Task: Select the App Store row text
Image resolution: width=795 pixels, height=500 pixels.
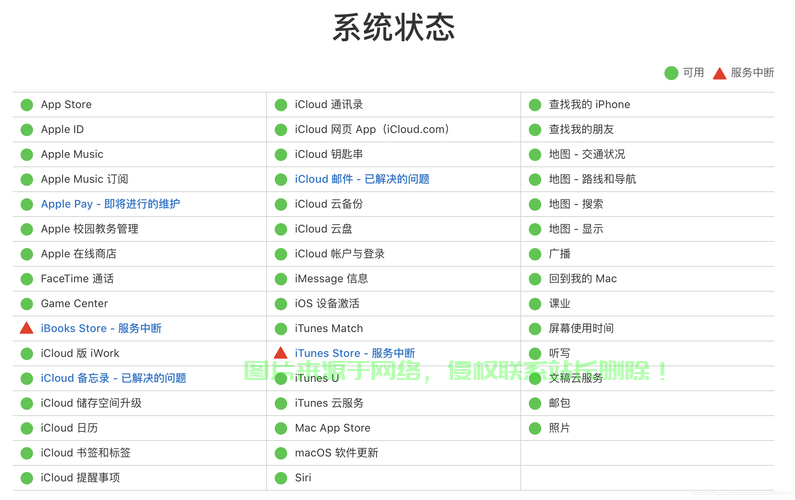Action: (66, 104)
